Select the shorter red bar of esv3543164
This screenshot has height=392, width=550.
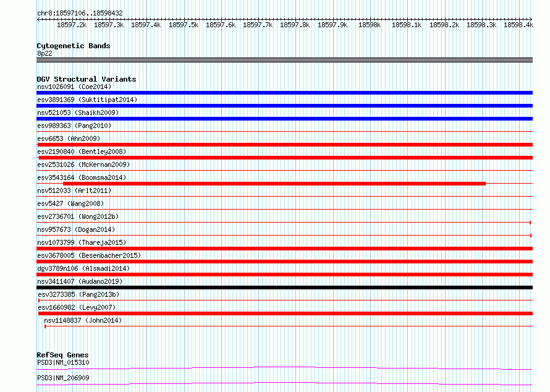[x=274, y=184]
